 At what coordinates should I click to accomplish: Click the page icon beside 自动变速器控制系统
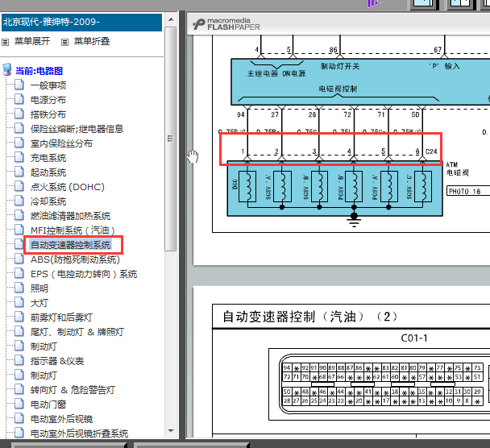pyautogui.click(x=19, y=244)
